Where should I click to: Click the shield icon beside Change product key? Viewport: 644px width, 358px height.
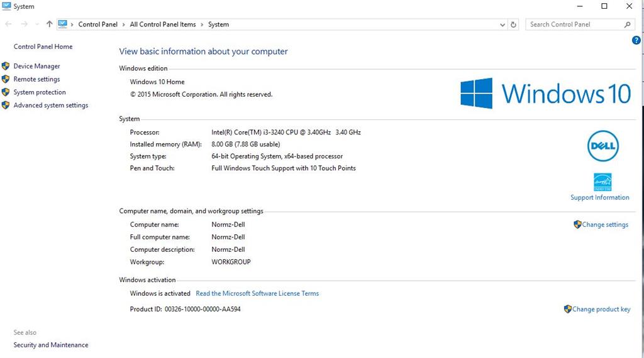click(x=568, y=309)
